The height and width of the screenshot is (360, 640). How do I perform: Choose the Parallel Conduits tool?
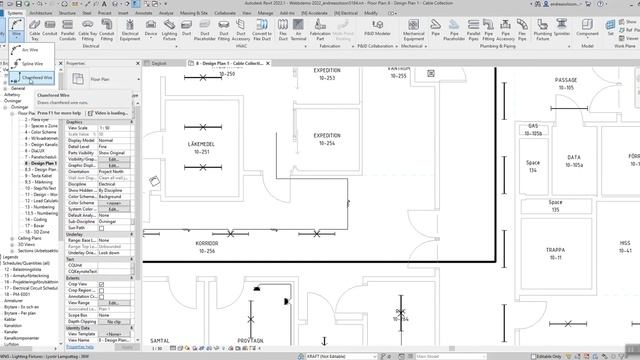(x=67, y=30)
